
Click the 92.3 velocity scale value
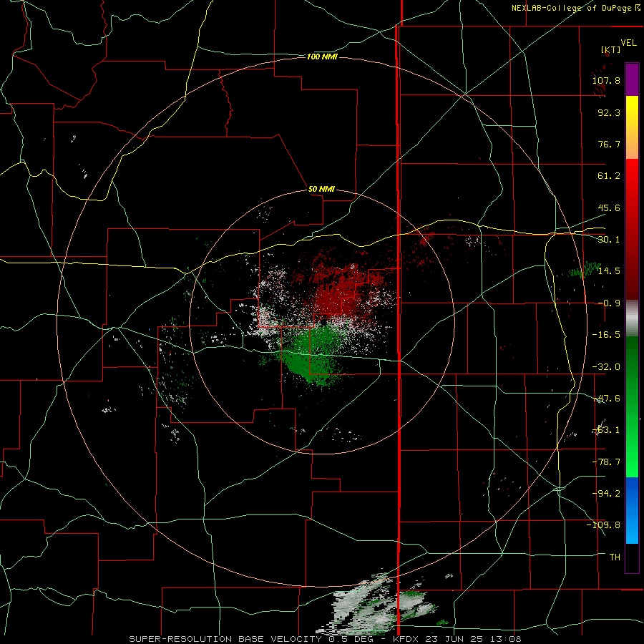tap(609, 112)
